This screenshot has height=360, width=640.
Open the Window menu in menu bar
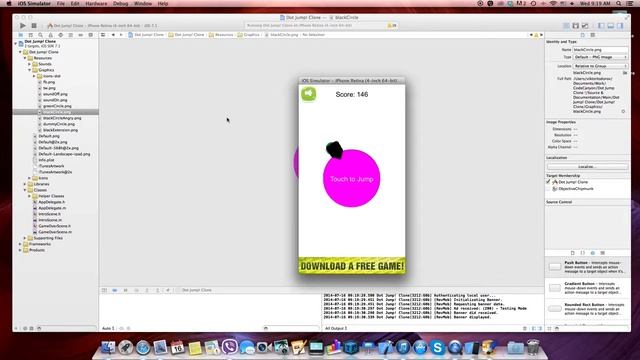tap(143, 4)
